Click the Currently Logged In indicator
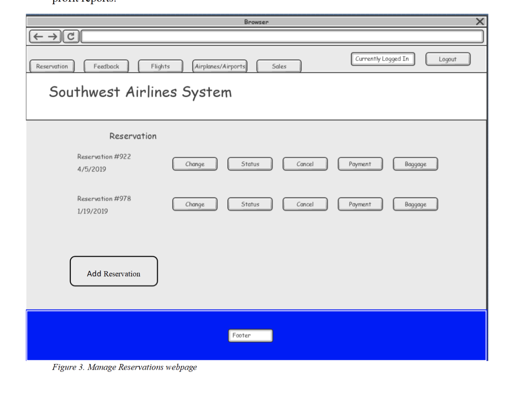The image size is (520, 420). [x=382, y=59]
